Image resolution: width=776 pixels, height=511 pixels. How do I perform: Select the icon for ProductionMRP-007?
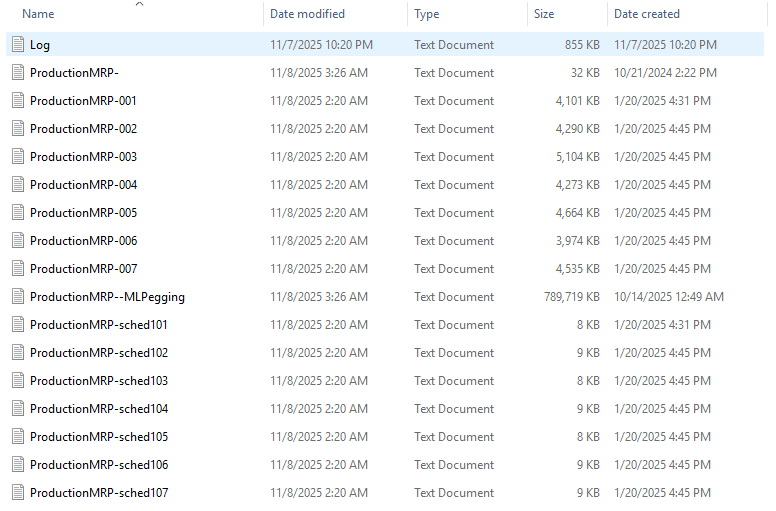(x=17, y=269)
